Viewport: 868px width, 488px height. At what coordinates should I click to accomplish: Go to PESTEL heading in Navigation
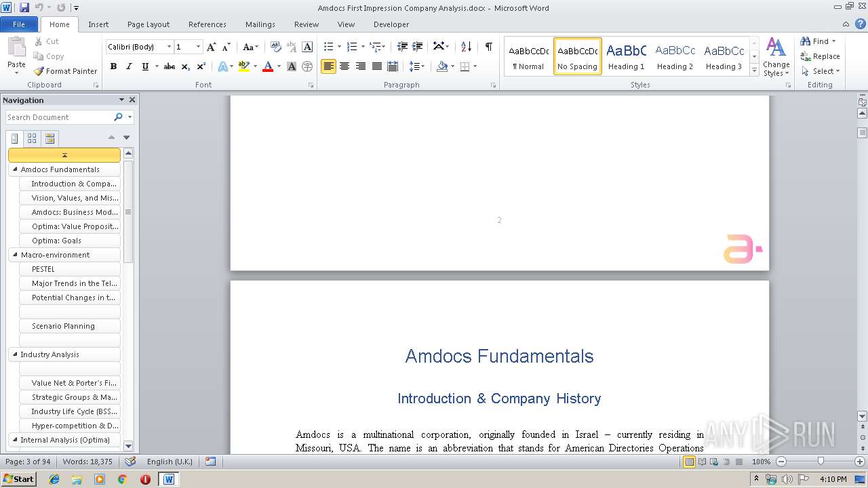coord(70,269)
